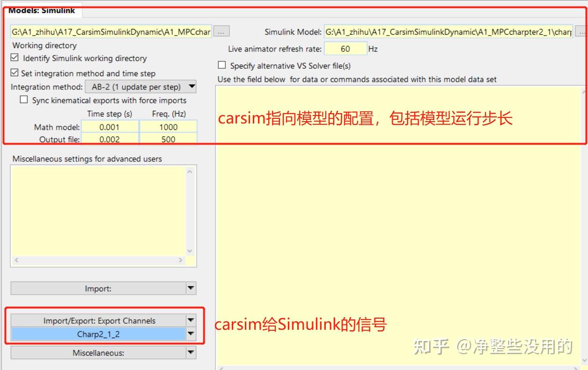Click the Output file frequency field showing 500
The width and height of the screenshot is (588, 370).
pos(168,138)
